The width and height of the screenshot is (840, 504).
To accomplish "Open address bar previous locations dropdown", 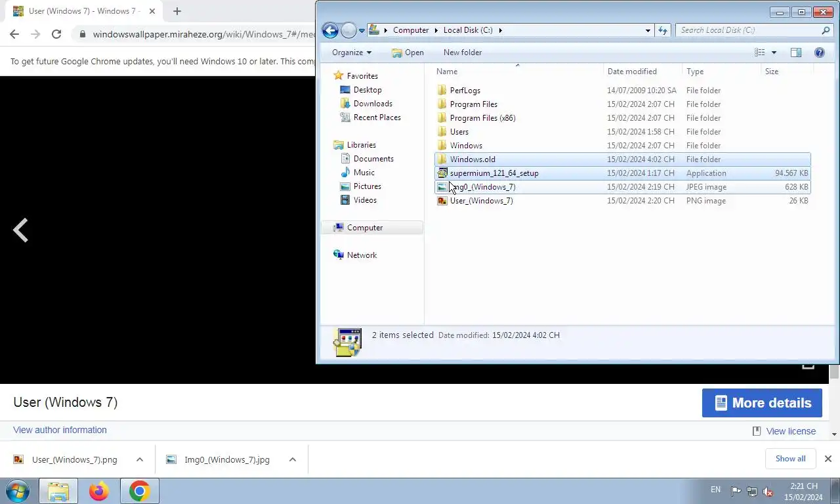I will coord(648,30).
